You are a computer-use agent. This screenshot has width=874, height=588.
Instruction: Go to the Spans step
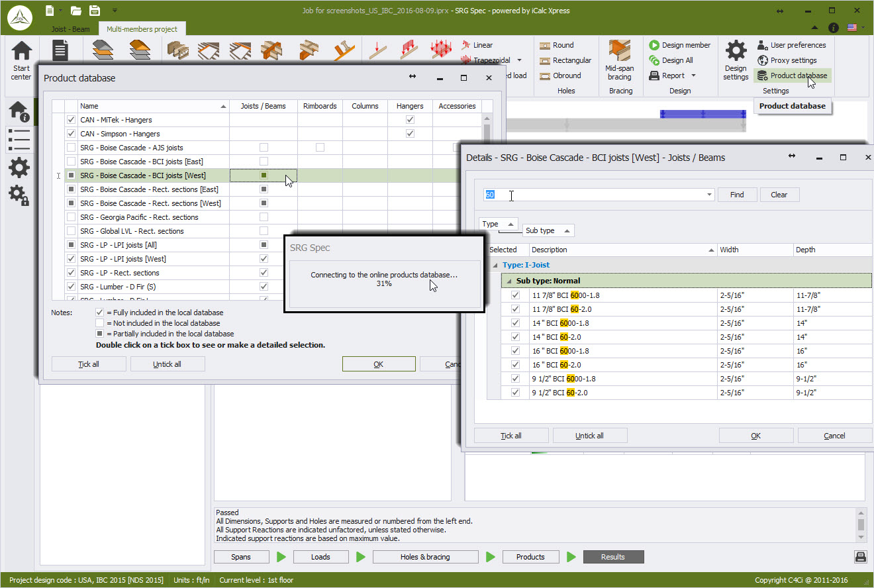click(241, 557)
